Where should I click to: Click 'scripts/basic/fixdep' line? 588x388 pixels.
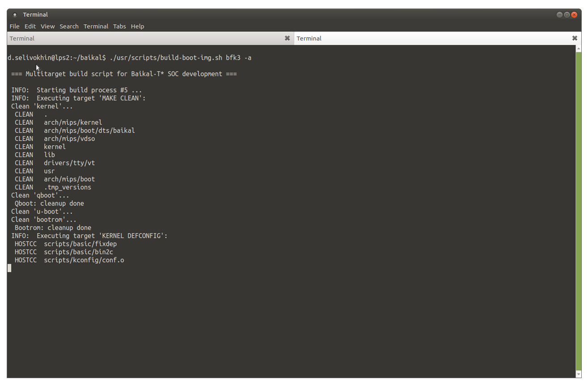pos(66,244)
